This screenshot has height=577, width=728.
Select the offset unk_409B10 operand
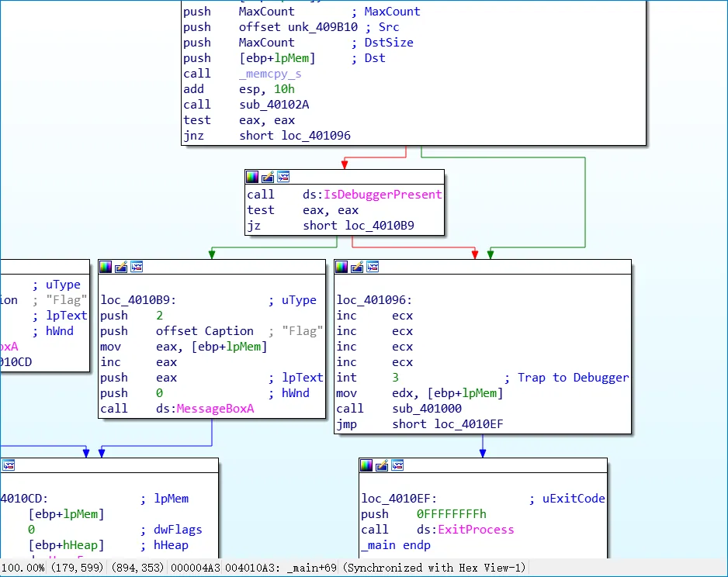(x=298, y=27)
